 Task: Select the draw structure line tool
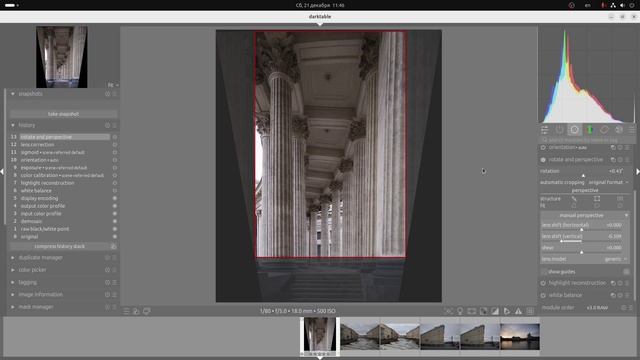(x=574, y=199)
